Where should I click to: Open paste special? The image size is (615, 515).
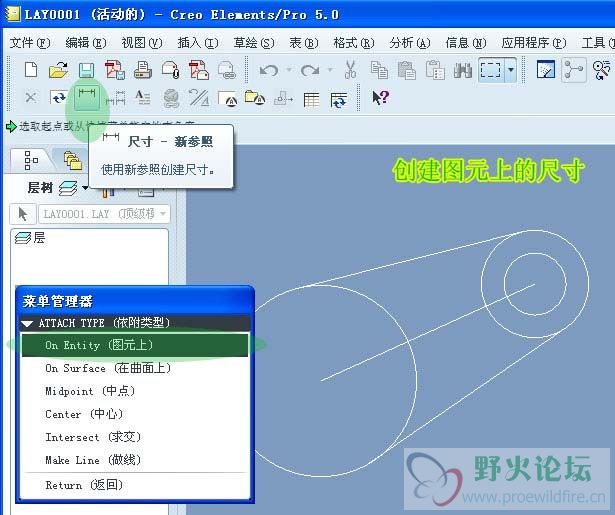[435, 71]
